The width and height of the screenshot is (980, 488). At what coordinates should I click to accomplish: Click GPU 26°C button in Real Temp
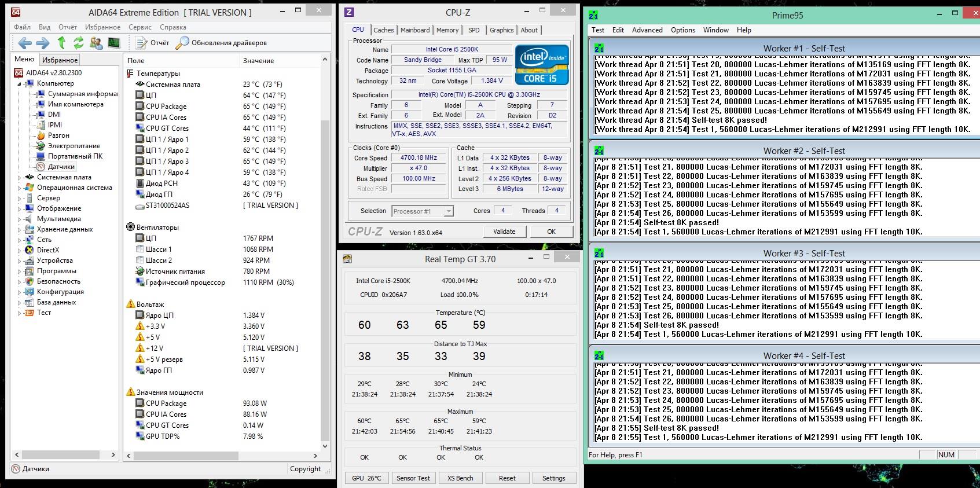click(x=366, y=478)
